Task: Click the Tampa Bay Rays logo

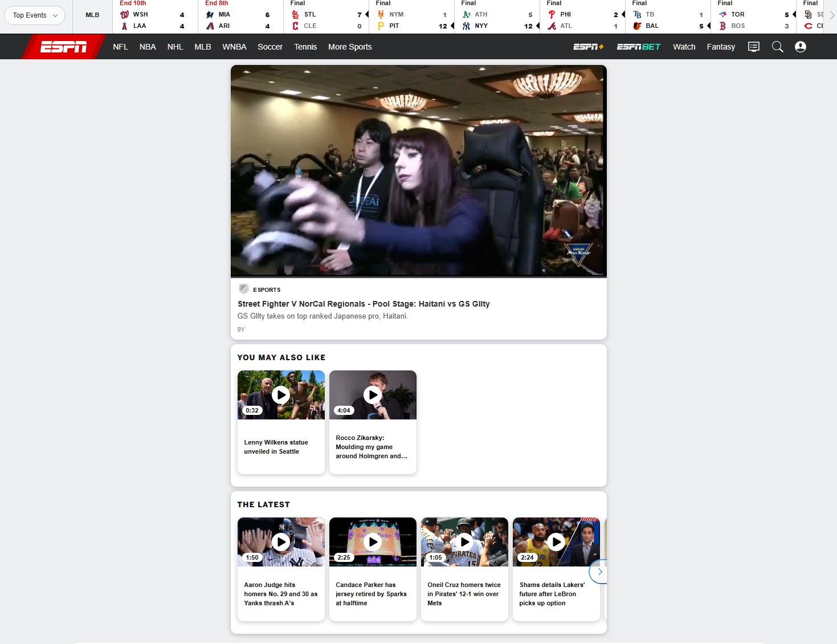Action: pos(637,15)
